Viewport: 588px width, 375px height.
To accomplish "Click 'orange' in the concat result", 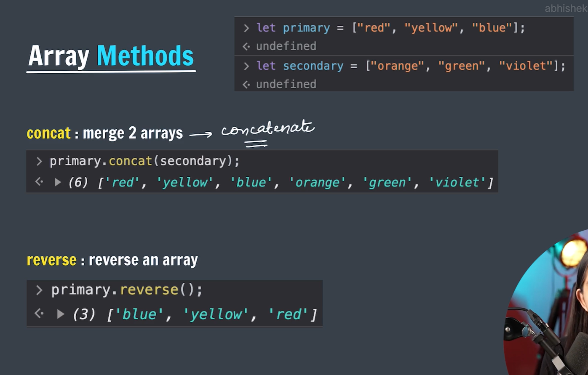I will tap(317, 182).
